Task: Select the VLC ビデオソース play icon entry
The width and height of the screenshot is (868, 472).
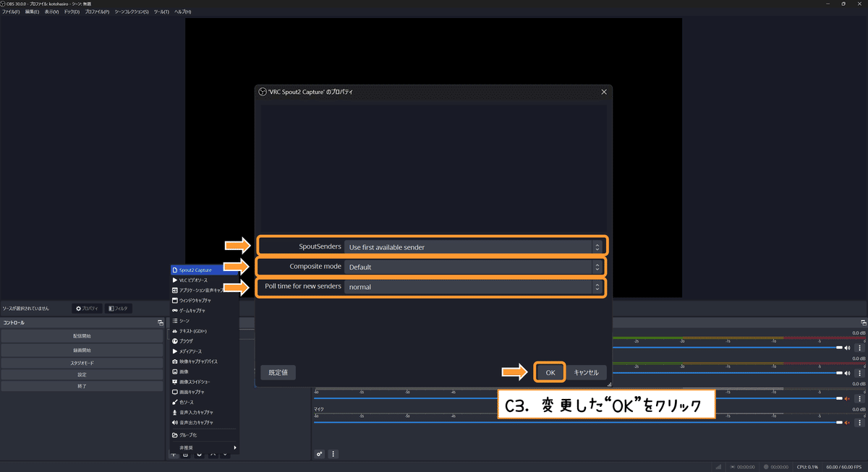Action: click(x=203, y=280)
